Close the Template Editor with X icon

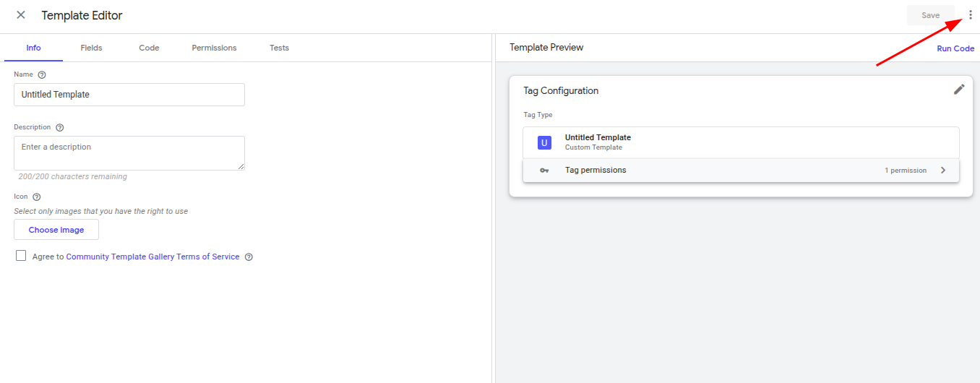(21, 15)
